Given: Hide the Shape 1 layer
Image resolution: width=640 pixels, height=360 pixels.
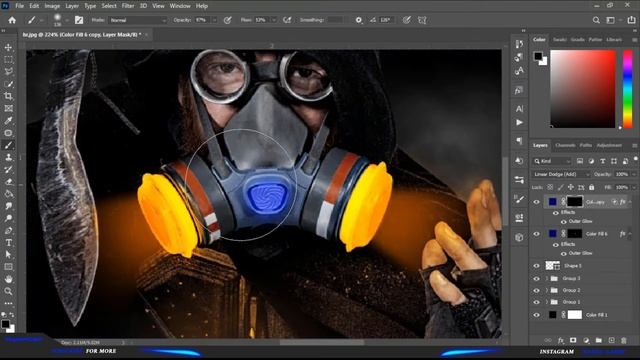Looking at the screenshot, I should point(536,266).
